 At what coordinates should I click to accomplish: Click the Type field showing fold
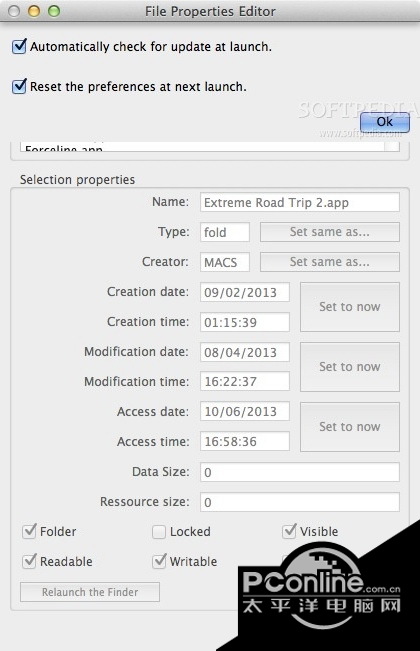(x=225, y=232)
